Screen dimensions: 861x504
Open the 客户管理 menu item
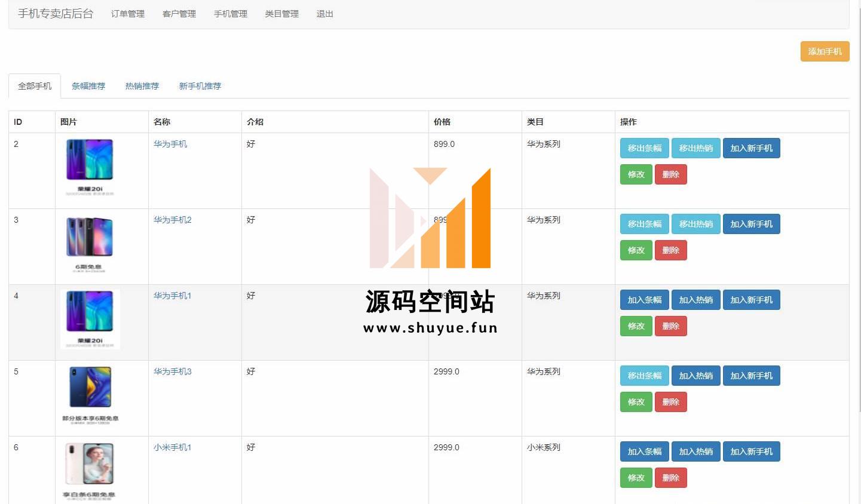[x=179, y=14]
